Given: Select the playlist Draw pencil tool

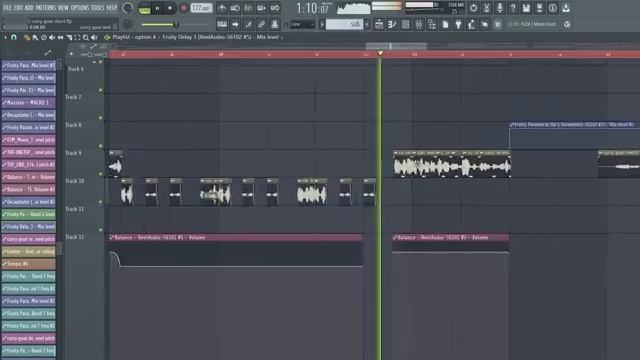Looking at the screenshot, I should 27,38.
